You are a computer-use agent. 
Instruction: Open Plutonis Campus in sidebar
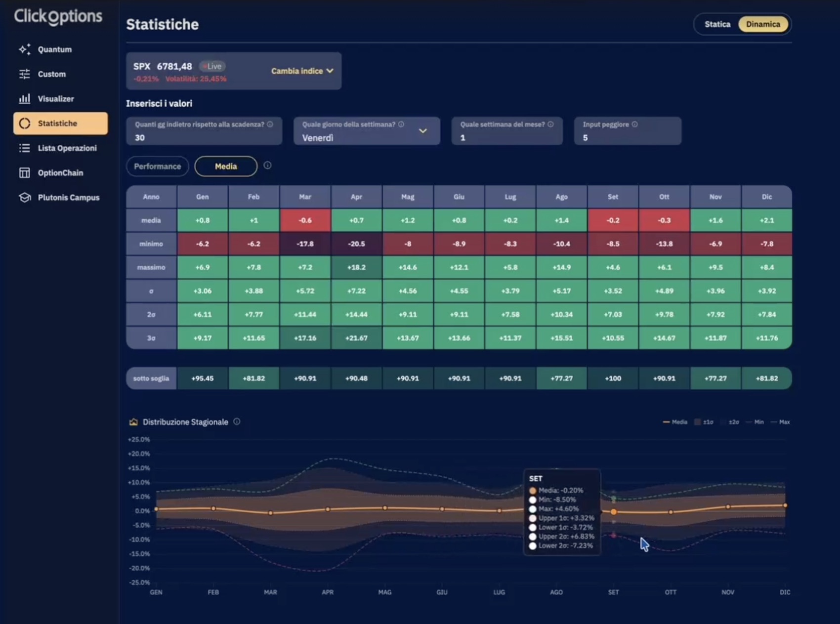[60, 198]
